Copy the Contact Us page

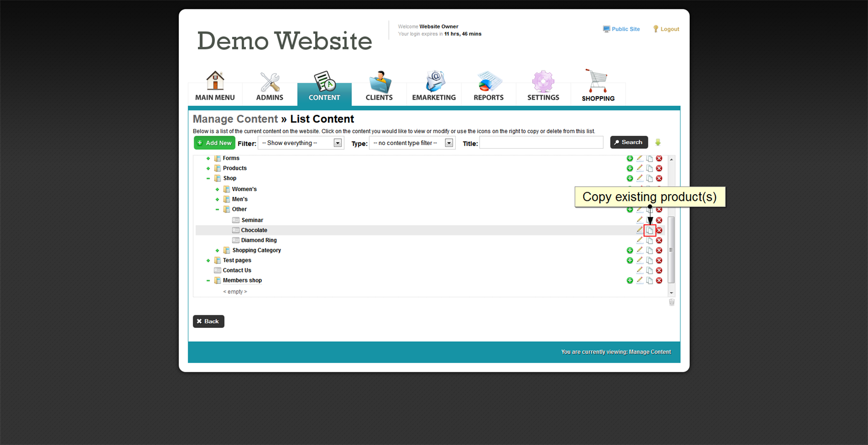[x=649, y=271]
